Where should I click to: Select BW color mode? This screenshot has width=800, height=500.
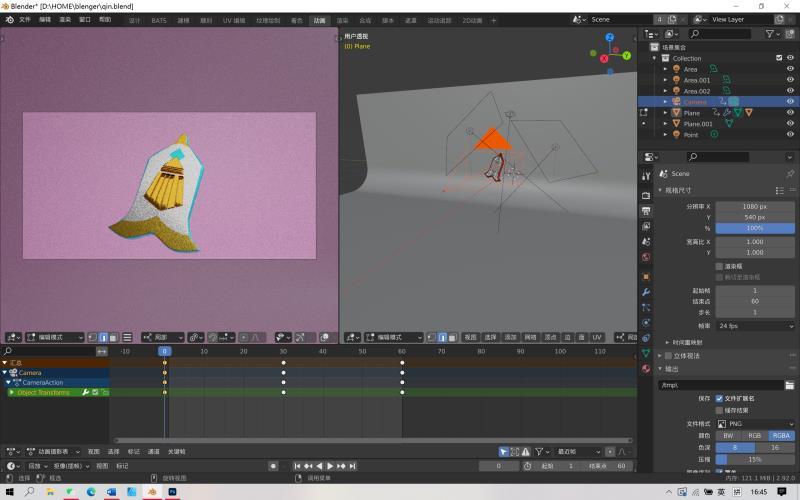(727, 435)
